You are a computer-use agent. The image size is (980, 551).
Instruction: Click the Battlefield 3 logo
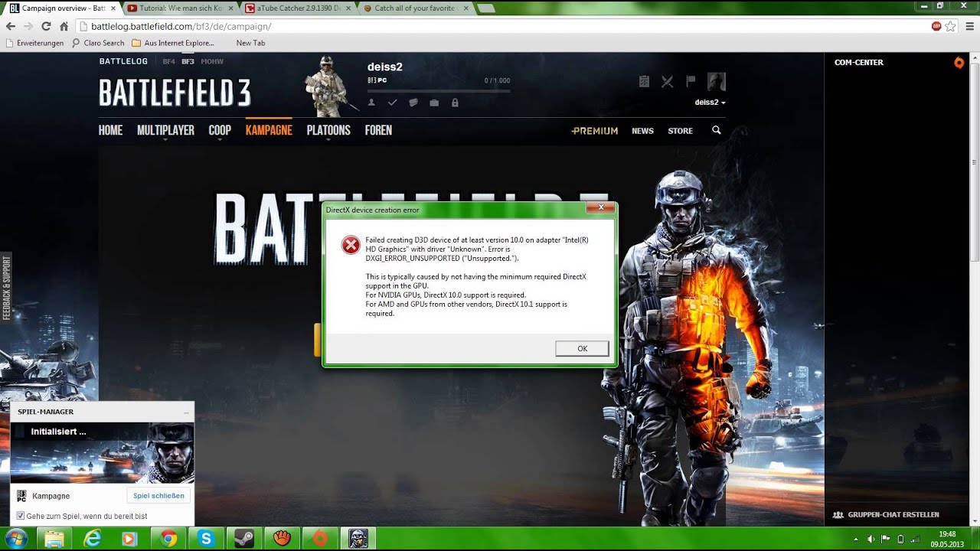pyautogui.click(x=175, y=93)
